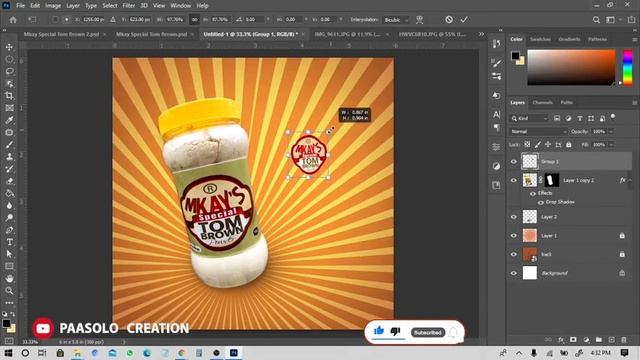Select the Eyedropper tool
Viewport: 640px width, 360px height.
click(9, 120)
